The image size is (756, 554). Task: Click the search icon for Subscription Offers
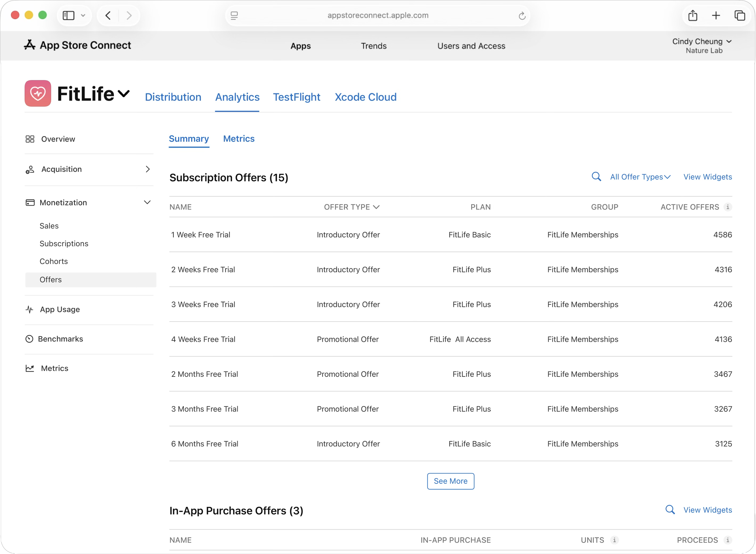(x=596, y=177)
